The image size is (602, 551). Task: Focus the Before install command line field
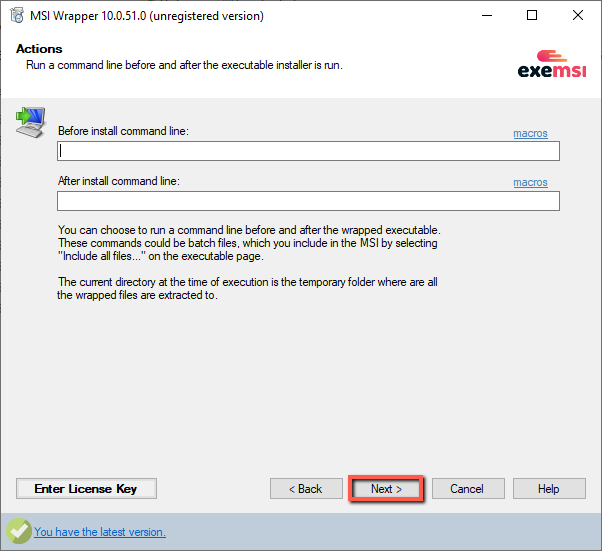pos(308,151)
